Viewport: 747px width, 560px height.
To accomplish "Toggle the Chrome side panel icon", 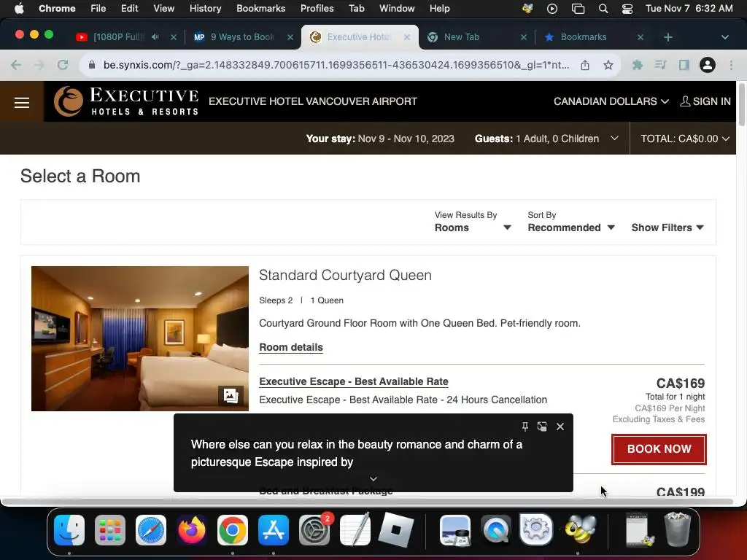I will 684,65.
